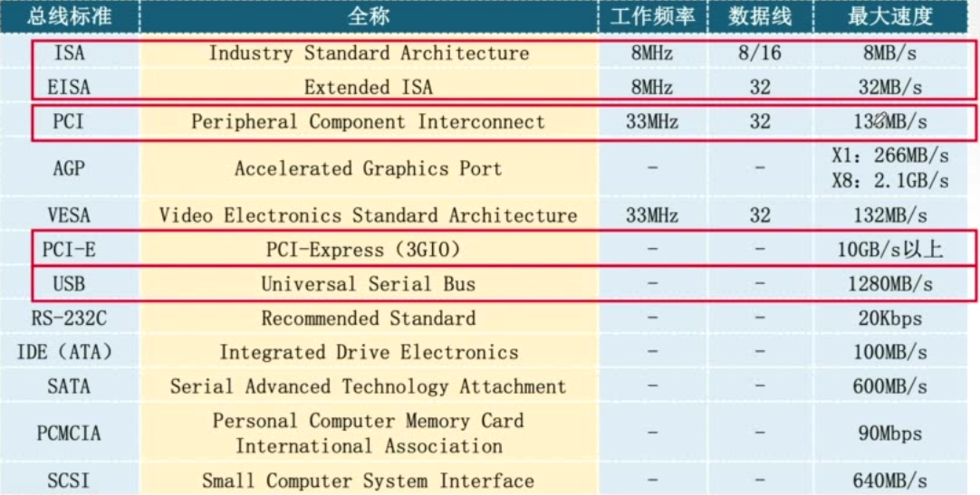980x495 pixels.
Task: Click Small Computer System Interface cell
Action: (x=369, y=481)
